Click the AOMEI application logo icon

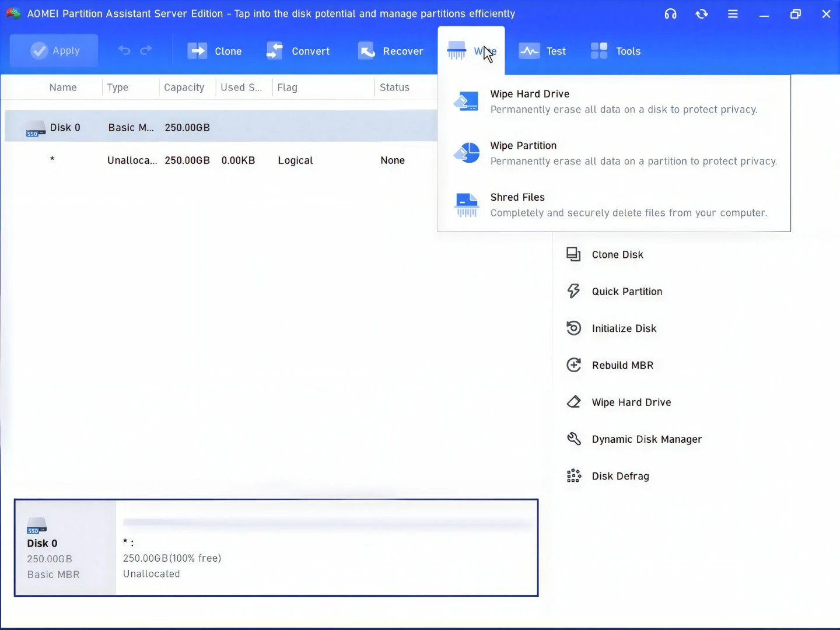pos(13,13)
